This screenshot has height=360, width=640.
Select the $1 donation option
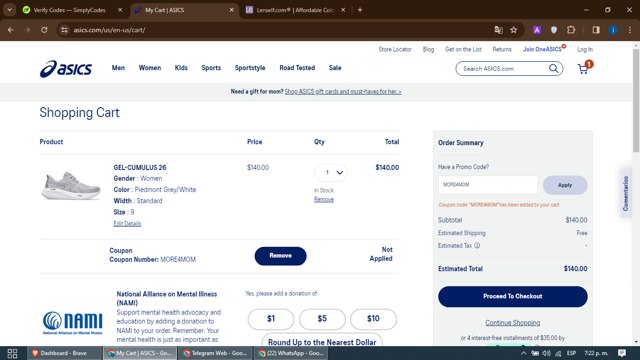pos(271,319)
